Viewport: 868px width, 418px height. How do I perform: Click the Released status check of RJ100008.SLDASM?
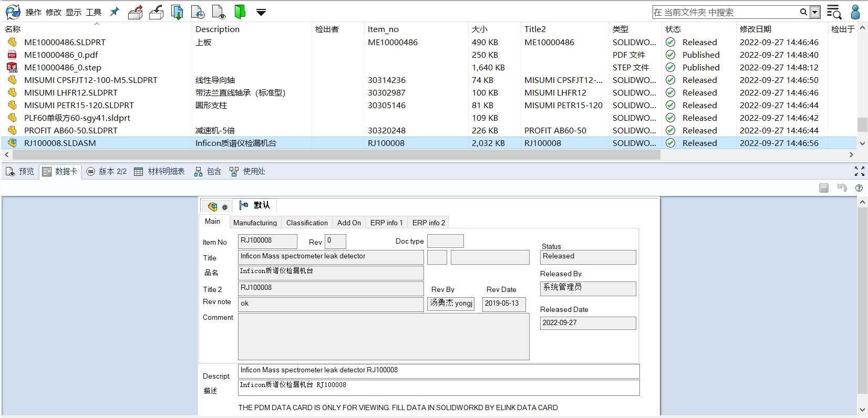670,143
